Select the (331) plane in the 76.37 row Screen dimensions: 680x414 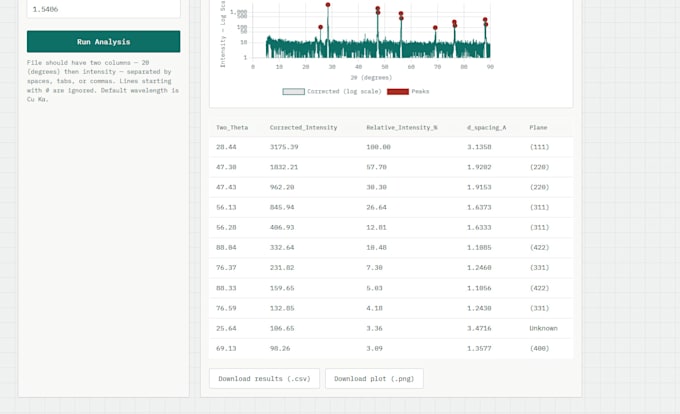539,267
